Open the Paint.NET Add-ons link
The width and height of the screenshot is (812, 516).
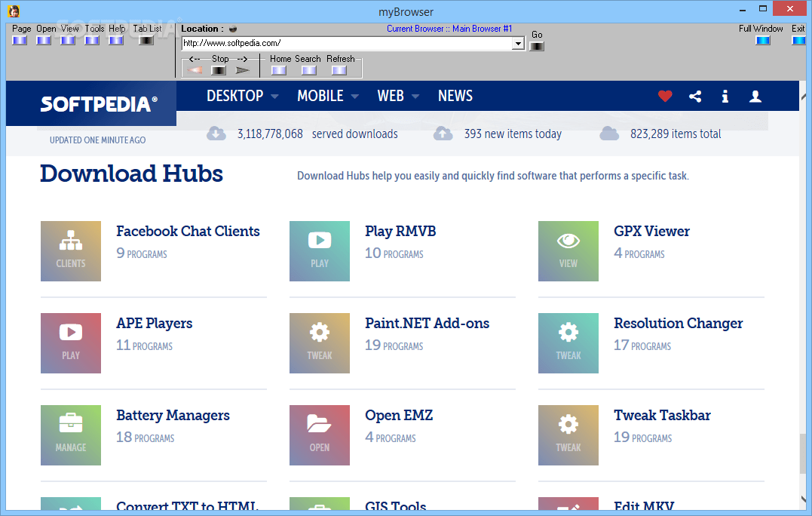click(427, 324)
